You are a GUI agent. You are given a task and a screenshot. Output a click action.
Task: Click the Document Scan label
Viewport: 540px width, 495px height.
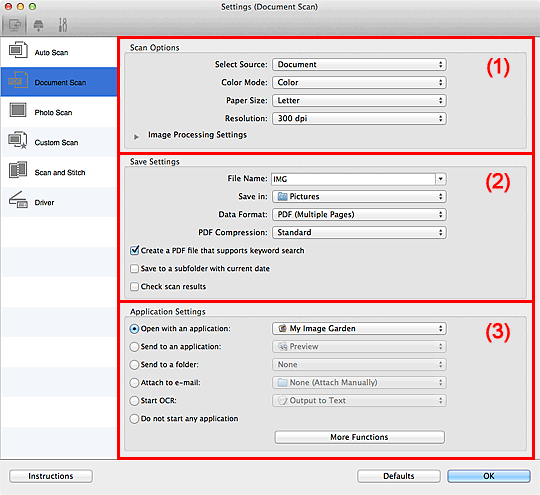(x=60, y=82)
